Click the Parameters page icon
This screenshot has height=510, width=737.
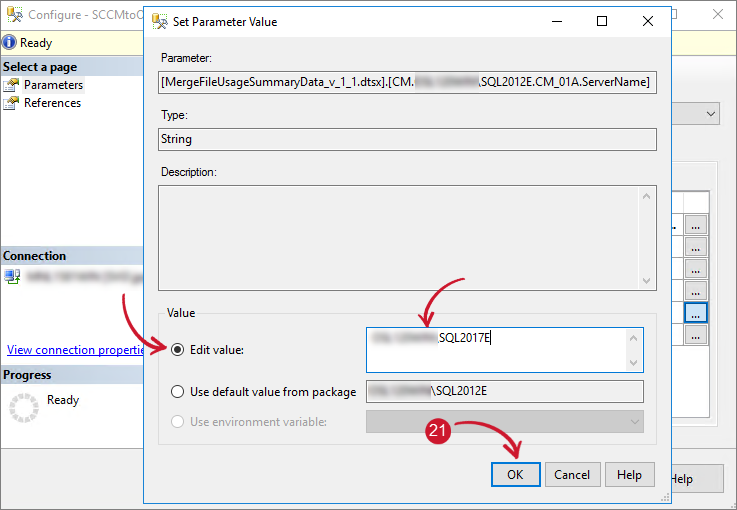(11, 85)
